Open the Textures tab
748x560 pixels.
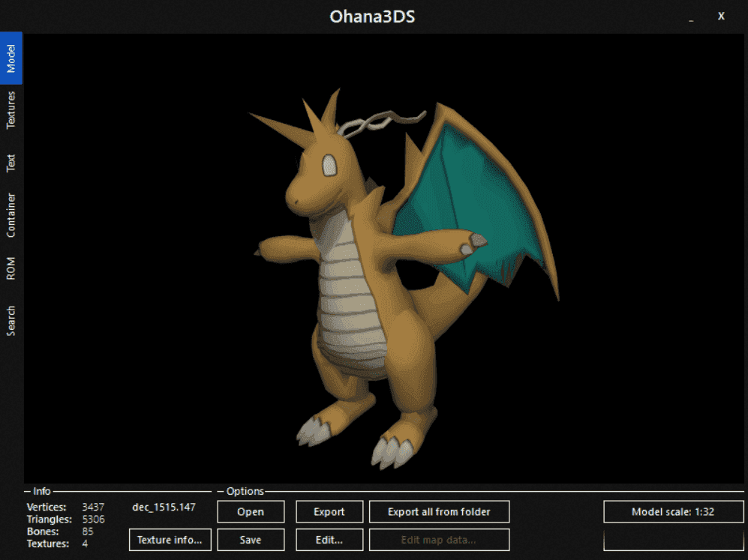(x=11, y=110)
